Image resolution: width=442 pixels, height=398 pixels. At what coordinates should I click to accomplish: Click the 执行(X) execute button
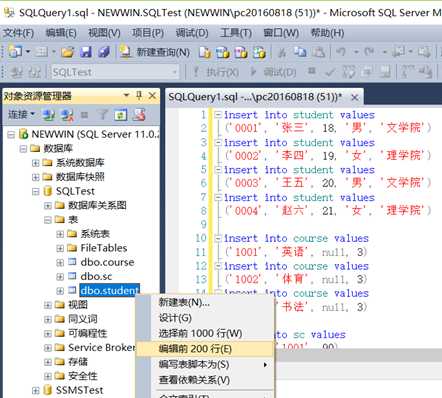point(216,72)
